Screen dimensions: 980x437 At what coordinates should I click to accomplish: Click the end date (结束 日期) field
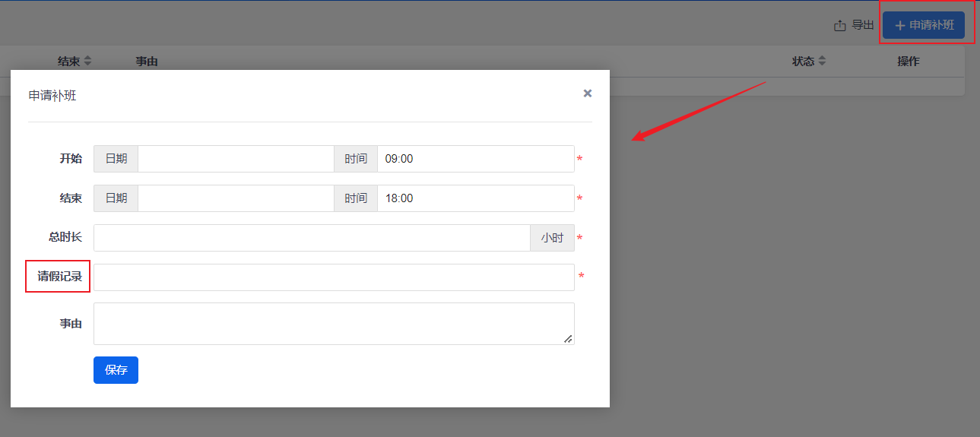(236, 198)
